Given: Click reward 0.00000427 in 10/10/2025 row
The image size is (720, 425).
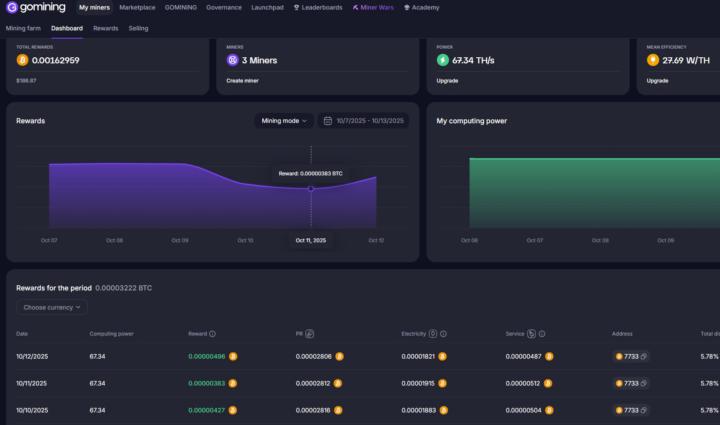Looking at the screenshot, I should coord(207,411).
